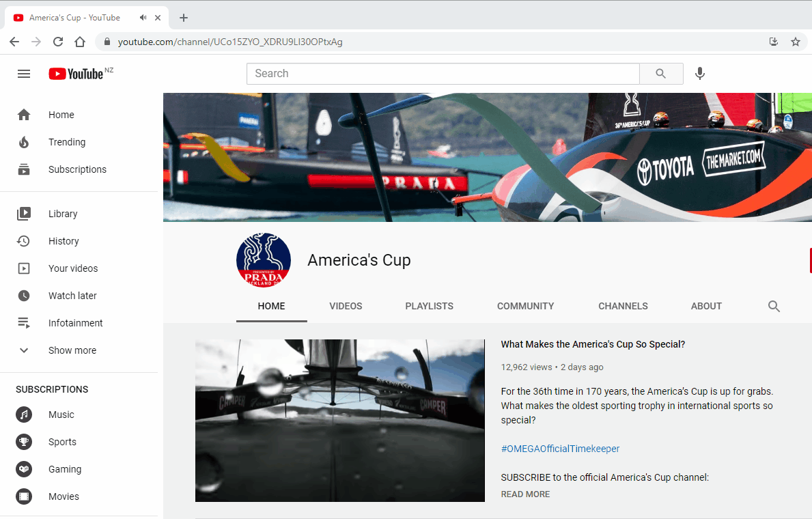The height and width of the screenshot is (519, 812).
Task: Reload the page with the refresh icon
Action: (58, 42)
